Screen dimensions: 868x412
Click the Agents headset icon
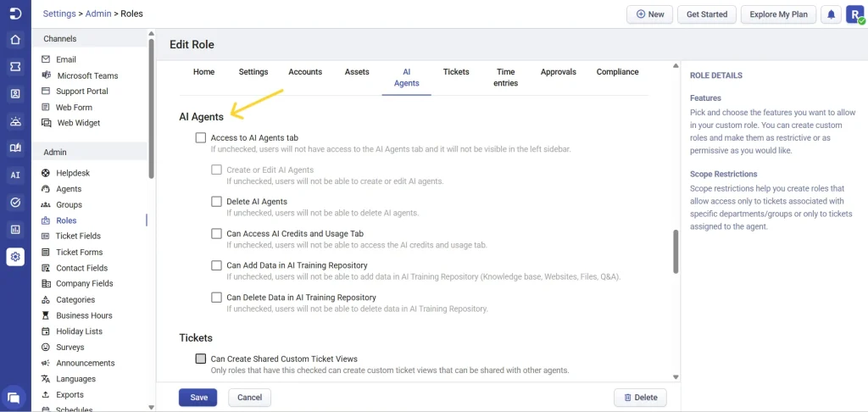(46, 189)
